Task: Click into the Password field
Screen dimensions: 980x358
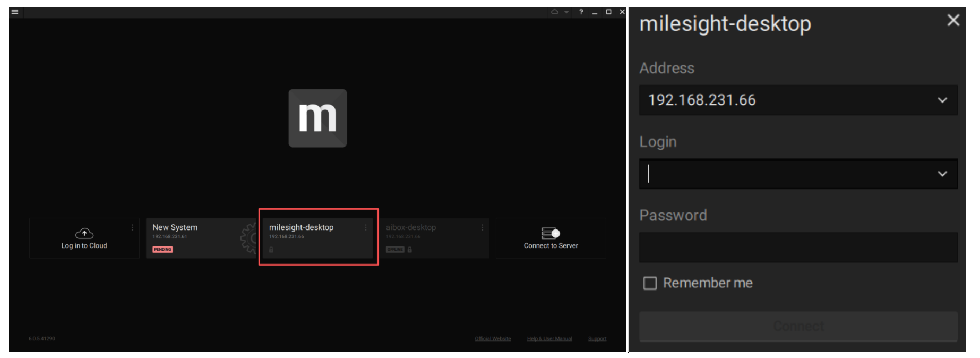Action: (x=797, y=248)
